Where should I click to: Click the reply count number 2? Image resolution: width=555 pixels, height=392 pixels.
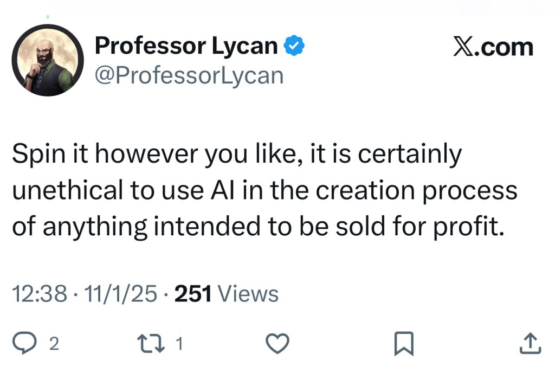pyautogui.click(x=53, y=344)
